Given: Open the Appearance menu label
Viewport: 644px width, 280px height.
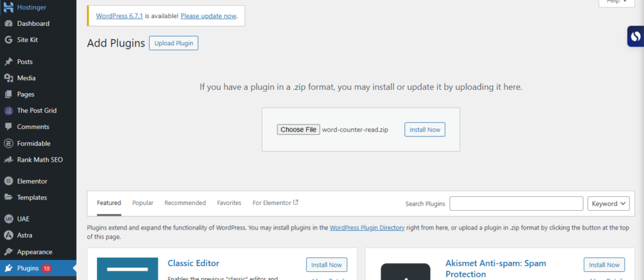Looking at the screenshot, I should click(x=35, y=252).
